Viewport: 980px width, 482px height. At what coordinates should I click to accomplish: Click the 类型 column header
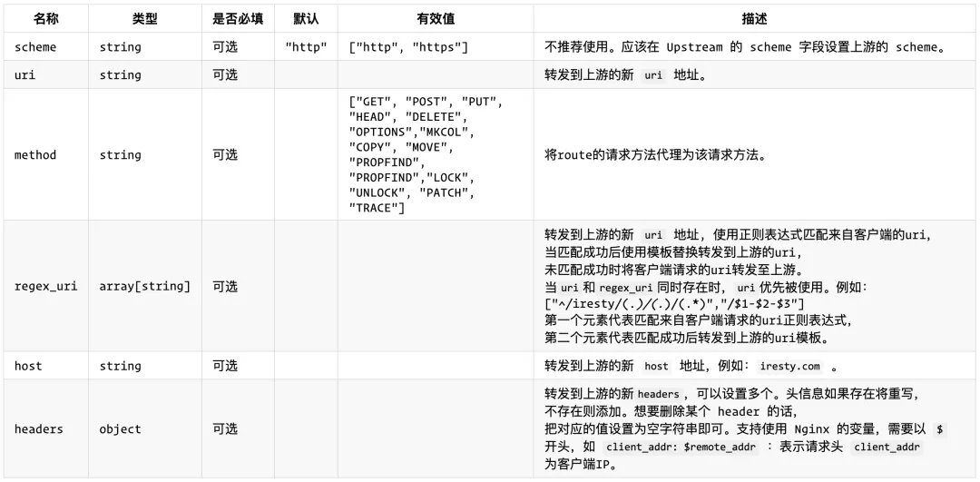point(144,18)
